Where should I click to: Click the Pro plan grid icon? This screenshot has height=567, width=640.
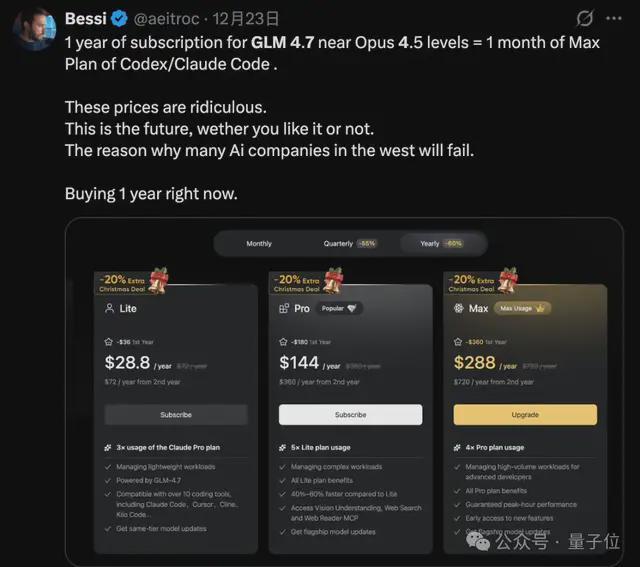pyautogui.click(x=284, y=309)
